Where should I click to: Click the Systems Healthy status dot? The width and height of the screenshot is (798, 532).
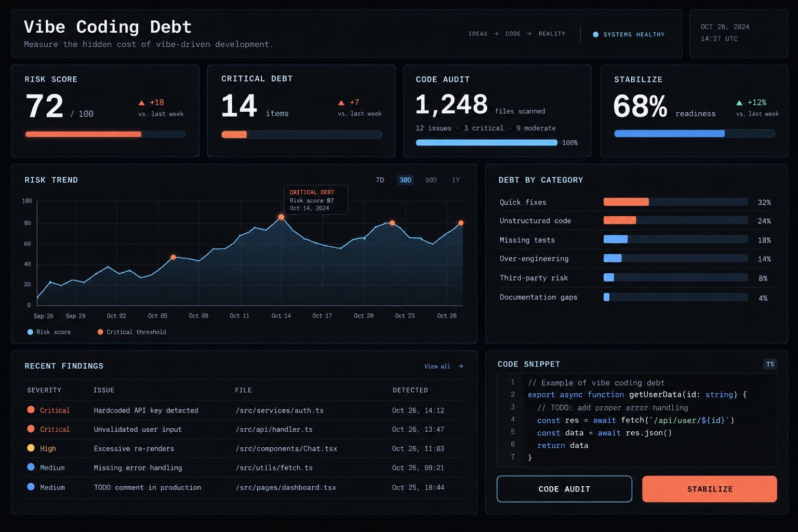595,35
